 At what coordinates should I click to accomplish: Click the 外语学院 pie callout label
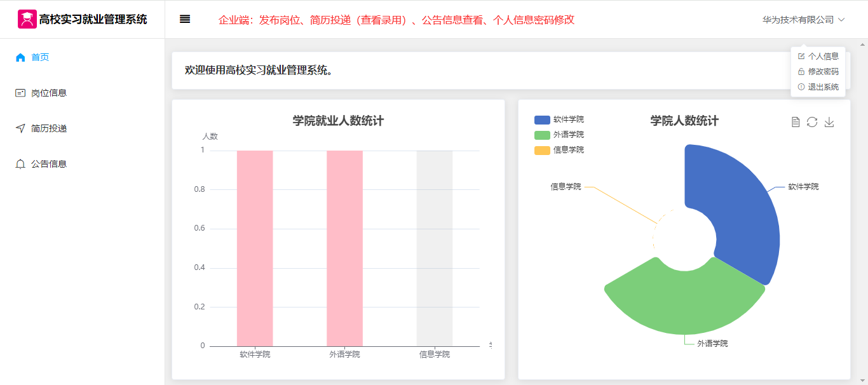tap(712, 344)
